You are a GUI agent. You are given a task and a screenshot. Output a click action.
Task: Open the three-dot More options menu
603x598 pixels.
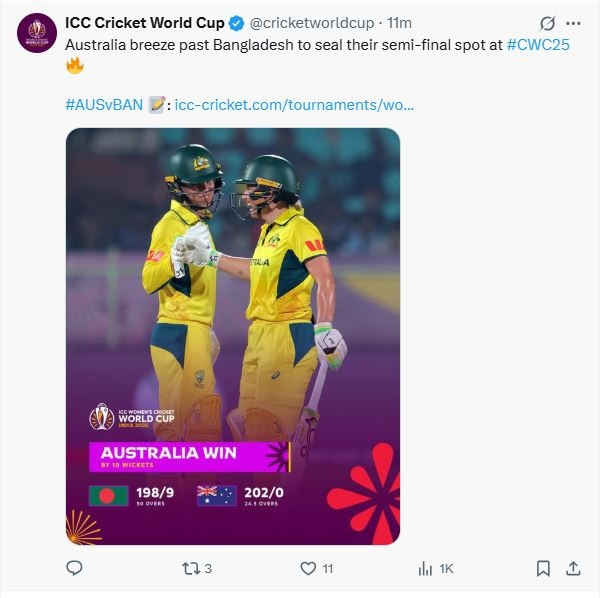tap(573, 23)
